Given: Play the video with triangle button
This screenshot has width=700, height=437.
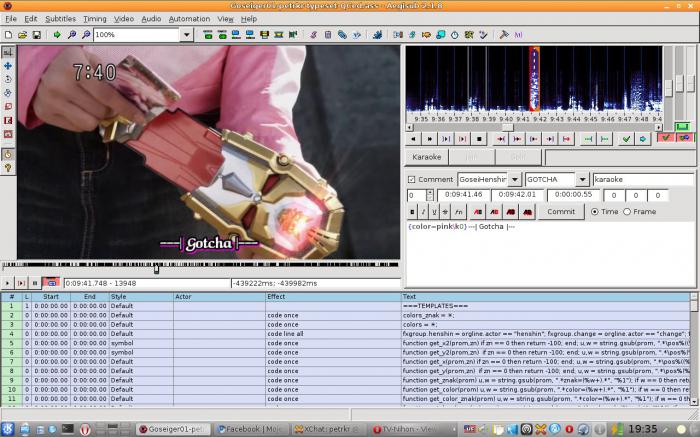Looking at the screenshot, I should [7, 283].
